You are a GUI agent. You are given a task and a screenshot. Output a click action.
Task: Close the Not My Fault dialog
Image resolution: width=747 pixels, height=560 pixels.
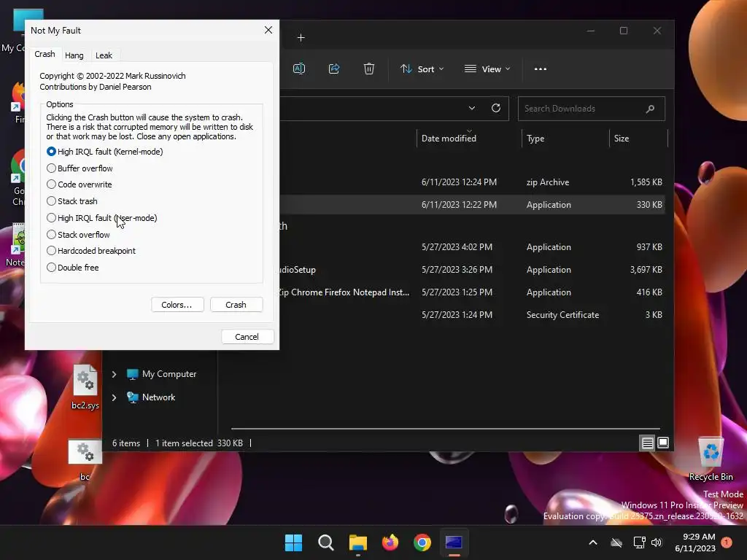click(x=268, y=30)
